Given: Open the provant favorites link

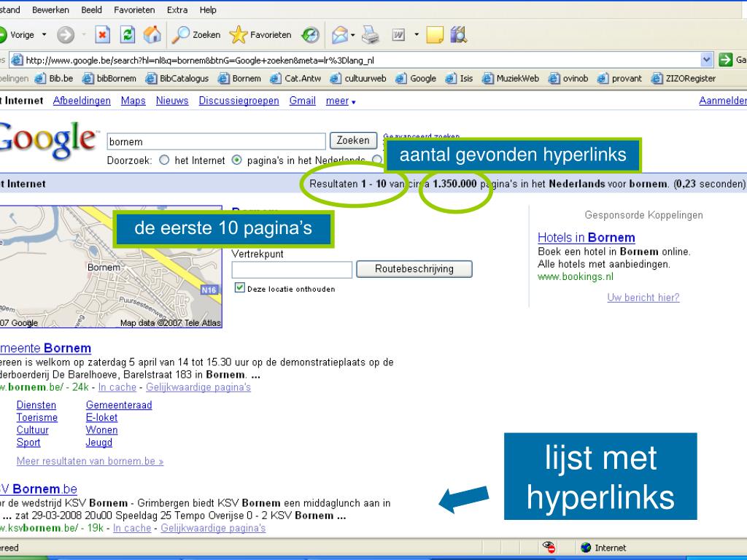Looking at the screenshot, I should tap(620, 79).
